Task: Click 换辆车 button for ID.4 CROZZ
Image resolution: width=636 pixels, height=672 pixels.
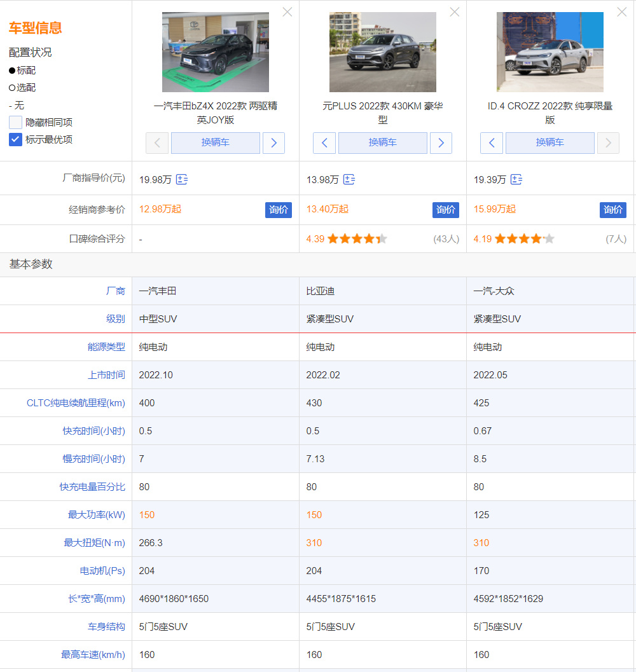Action: click(x=550, y=142)
